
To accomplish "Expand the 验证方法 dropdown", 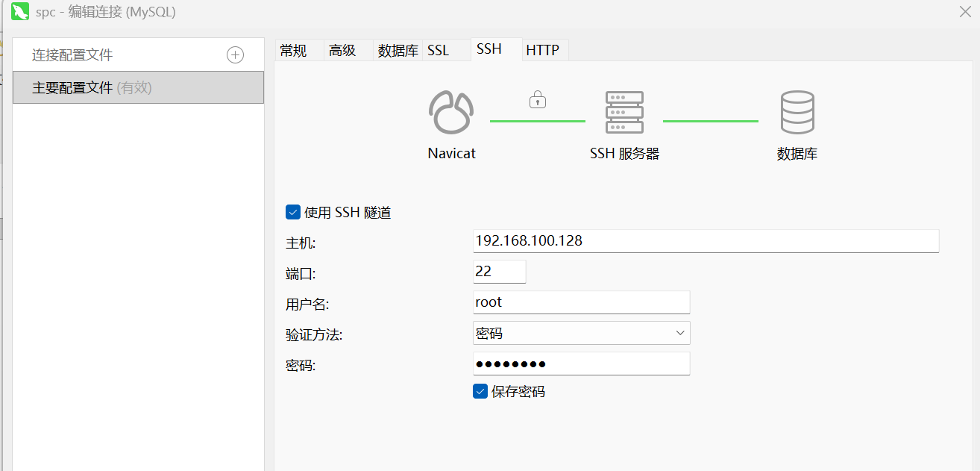I will click(x=581, y=333).
